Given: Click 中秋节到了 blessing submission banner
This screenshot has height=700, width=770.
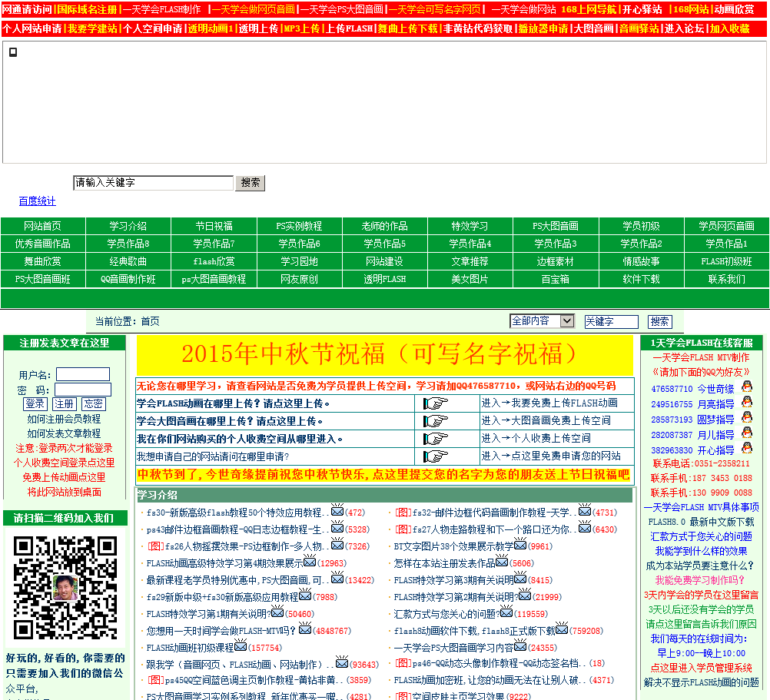Looking at the screenshot, I should click(x=383, y=475).
